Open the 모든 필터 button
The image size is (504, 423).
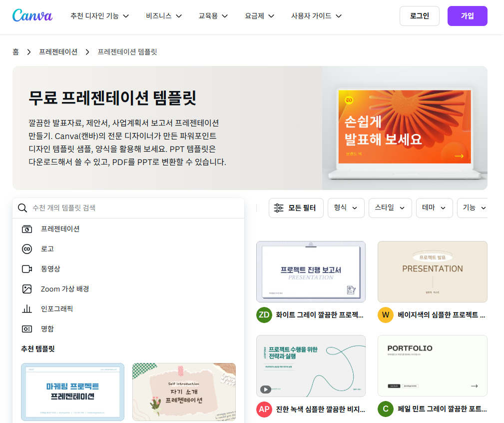[x=296, y=208]
